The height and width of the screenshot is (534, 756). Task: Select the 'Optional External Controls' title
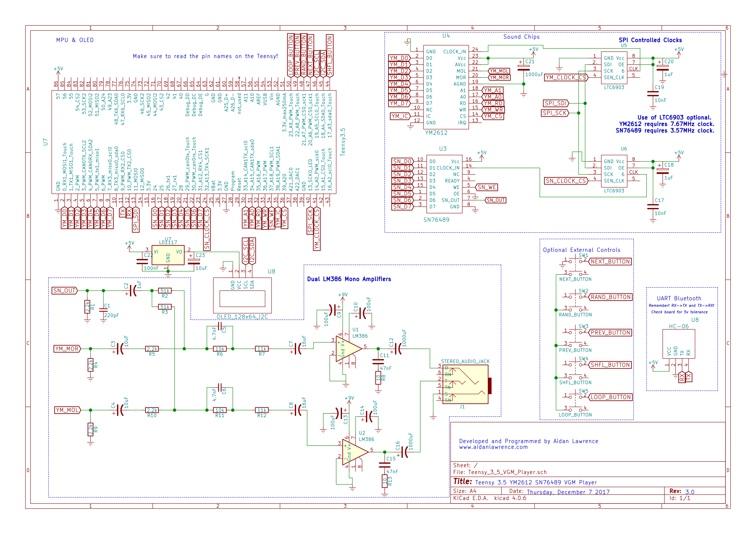(582, 250)
